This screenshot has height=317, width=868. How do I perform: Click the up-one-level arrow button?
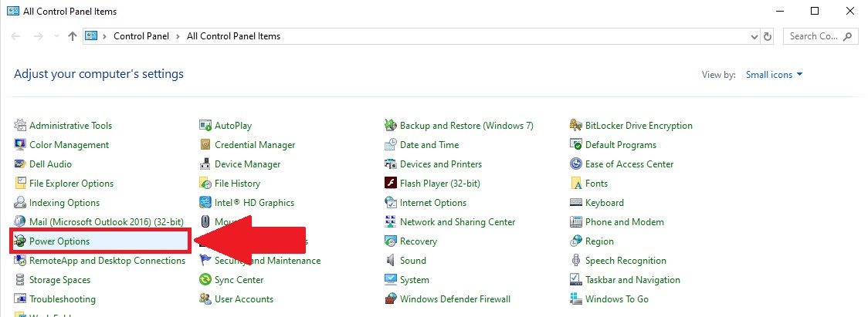point(73,36)
